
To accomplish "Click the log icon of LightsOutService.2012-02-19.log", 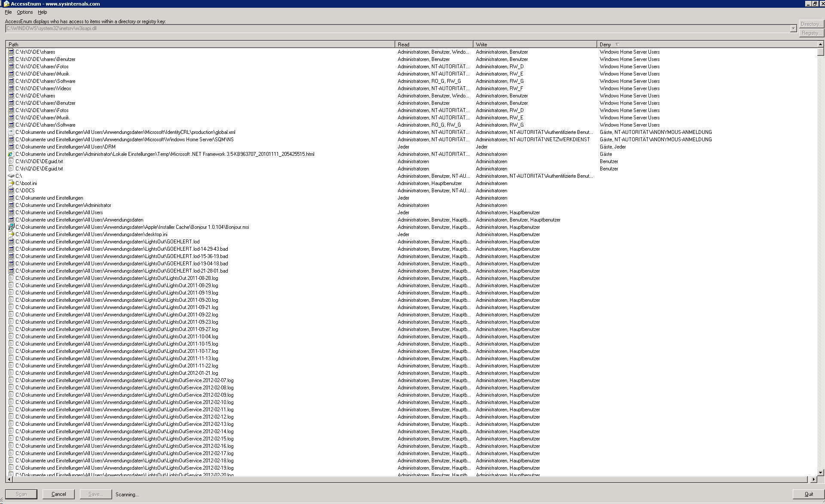I will pos(11,468).
